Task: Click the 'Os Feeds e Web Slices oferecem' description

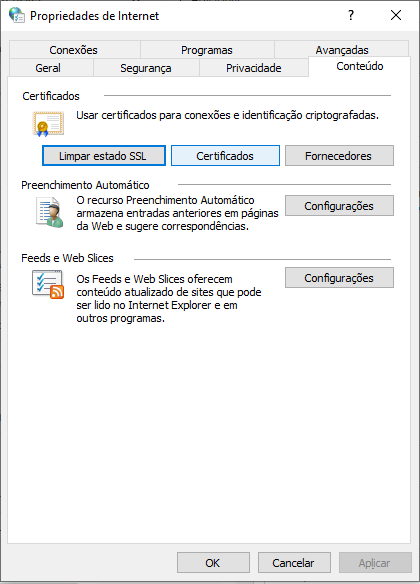Action: click(169, 298)
